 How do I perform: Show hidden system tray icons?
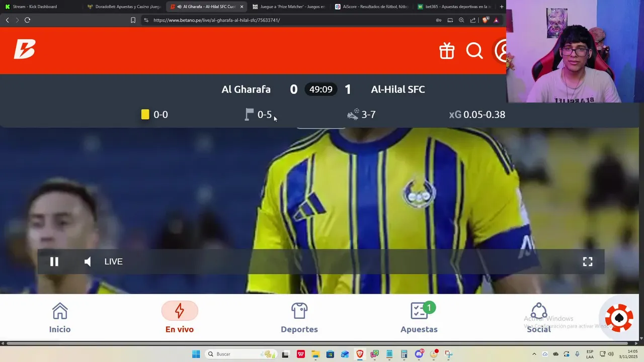(534, 354)
